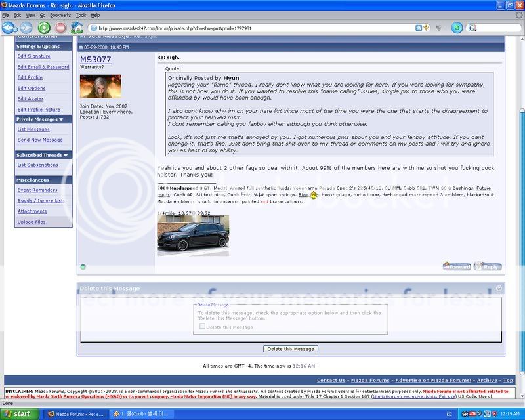Image resolution: width=525 pixels, height=420 pixels.
Task: Click the Mazda Forums footer link
Action: [x=370, y=380]
